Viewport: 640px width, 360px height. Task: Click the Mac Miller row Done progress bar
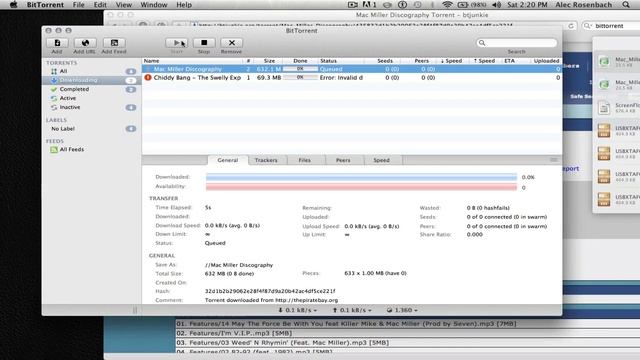click(300, 69)
